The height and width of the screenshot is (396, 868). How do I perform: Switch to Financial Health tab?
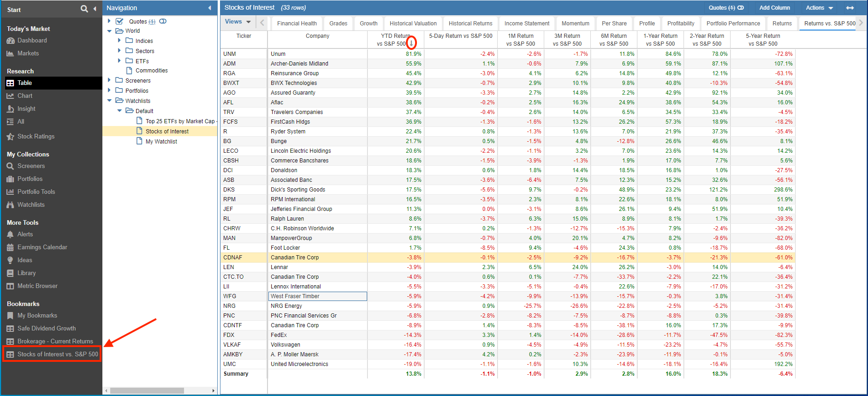(x=297, y=24)
